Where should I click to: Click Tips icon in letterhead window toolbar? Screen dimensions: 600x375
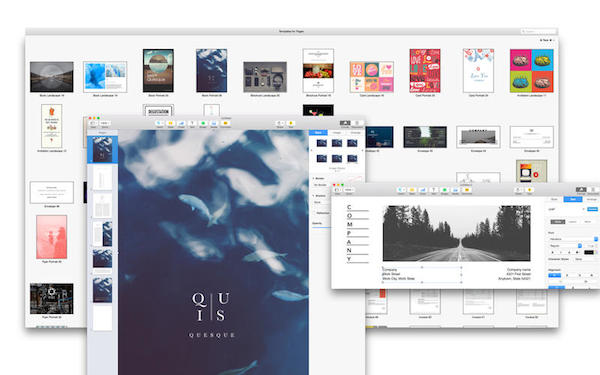click(x=530, y=189)
